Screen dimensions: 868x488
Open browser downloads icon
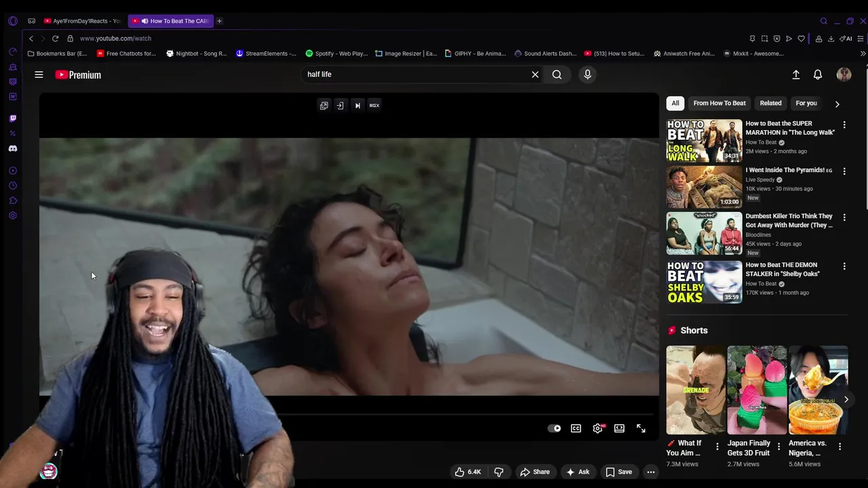click(x=831, y=39)
